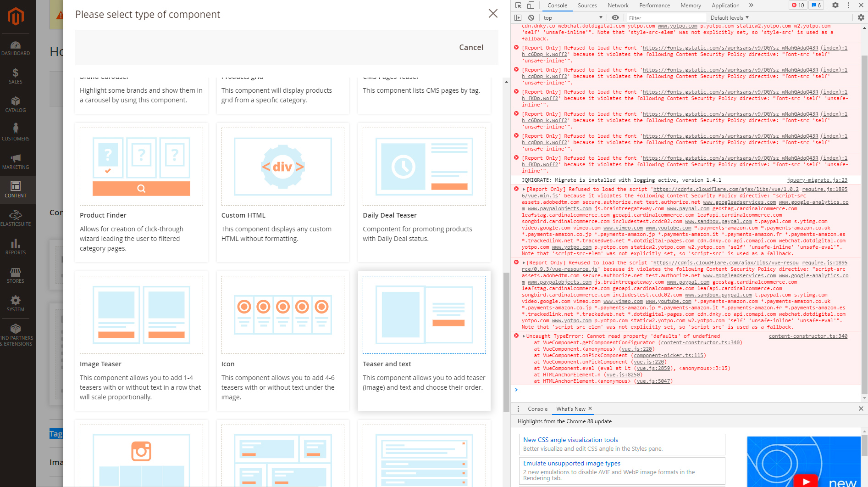Open the content-constructor.ts:340 source link
This screenshot has height=487, width=868.
(x=807, y=336)
